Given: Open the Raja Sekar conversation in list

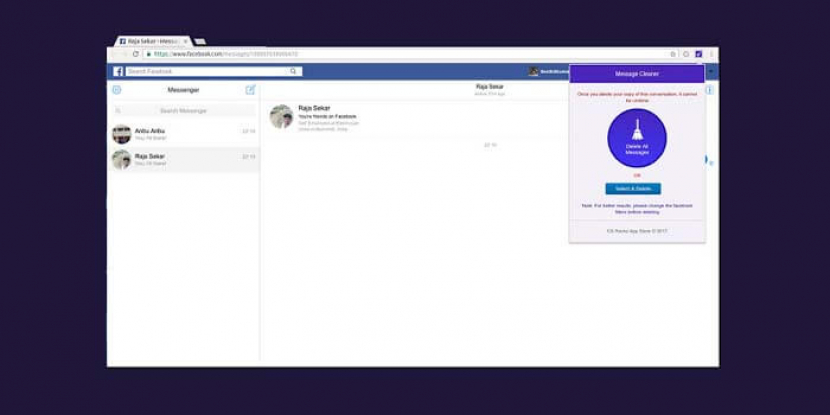Looking at the screenshot, I should (183, 159).
